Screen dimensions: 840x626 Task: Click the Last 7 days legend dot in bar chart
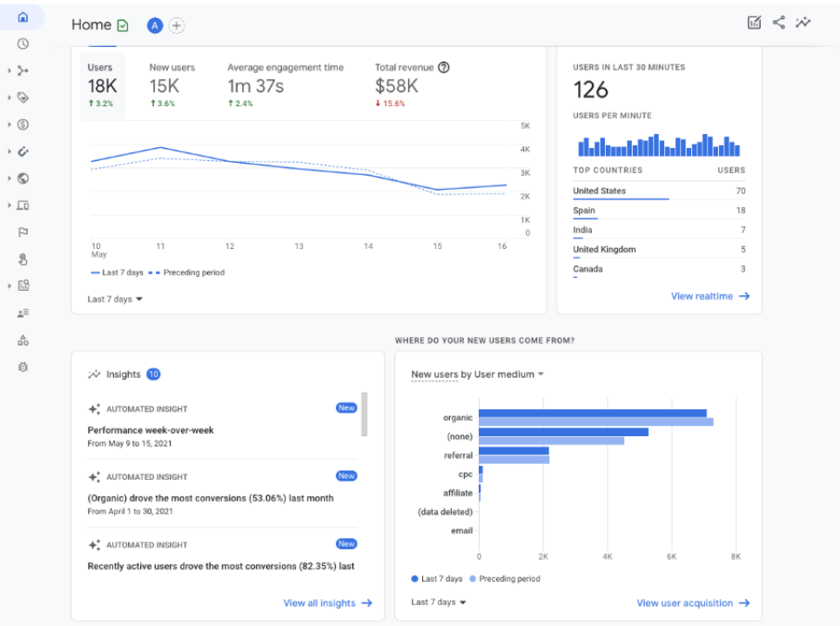[x=414, y=579]
